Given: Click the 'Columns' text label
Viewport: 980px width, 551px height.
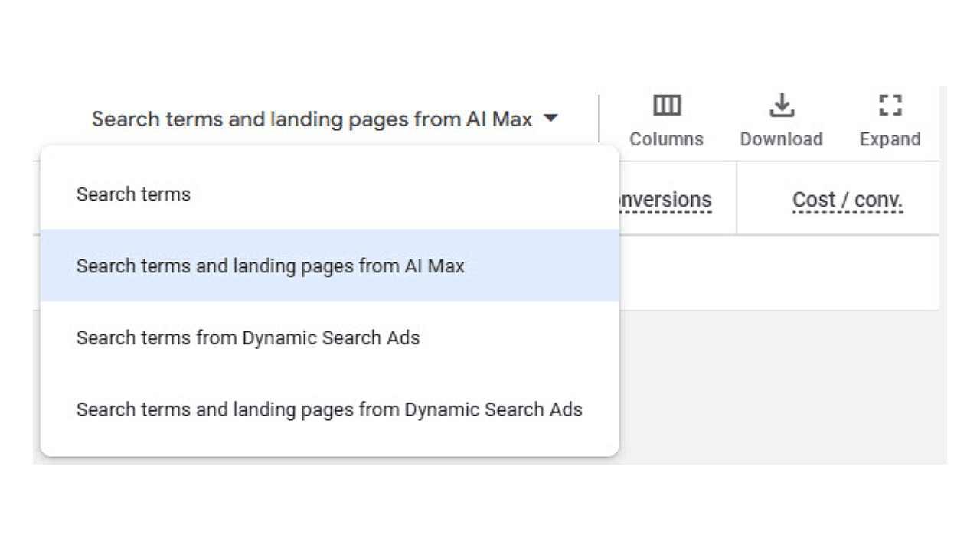Looking at the screenshot, I should [x=666, y=139].
